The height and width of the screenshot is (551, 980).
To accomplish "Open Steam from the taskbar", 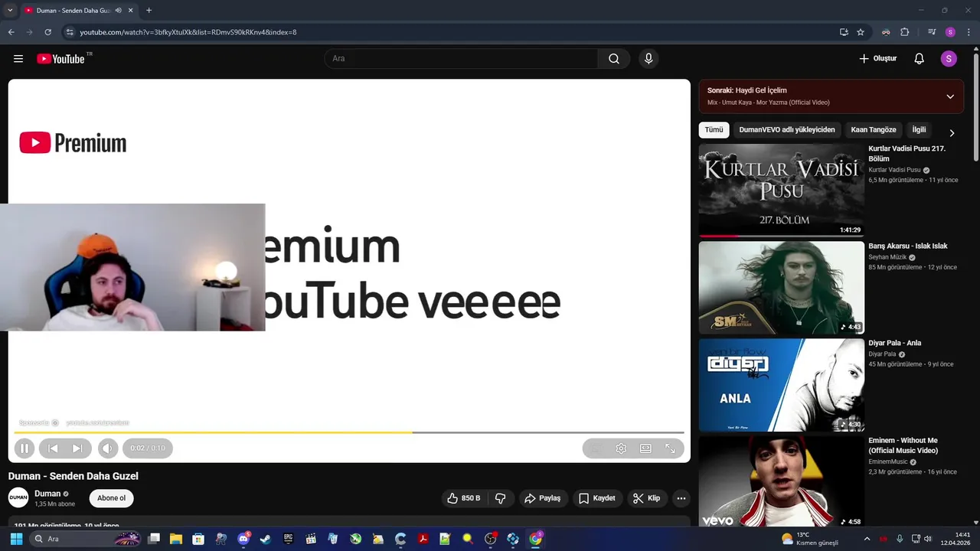I will point(266,539).
